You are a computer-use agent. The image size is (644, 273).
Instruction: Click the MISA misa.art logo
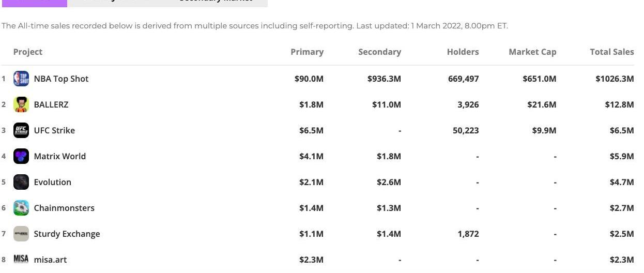21,259
